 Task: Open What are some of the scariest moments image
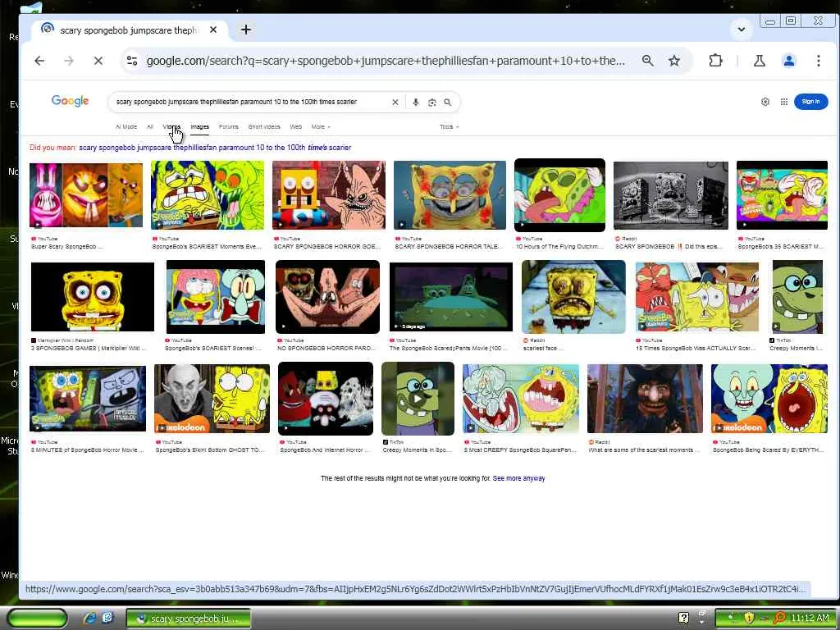(645, 399)
